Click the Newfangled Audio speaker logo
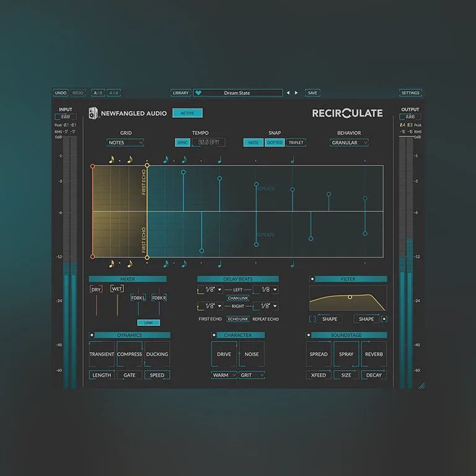The image size is (476, 476). pyautogui.click(x=93, y=113)
